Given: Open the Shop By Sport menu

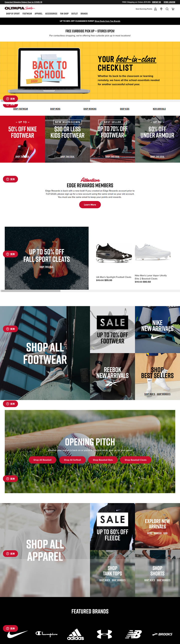Looking at the screenshot, I should point(13,14).
